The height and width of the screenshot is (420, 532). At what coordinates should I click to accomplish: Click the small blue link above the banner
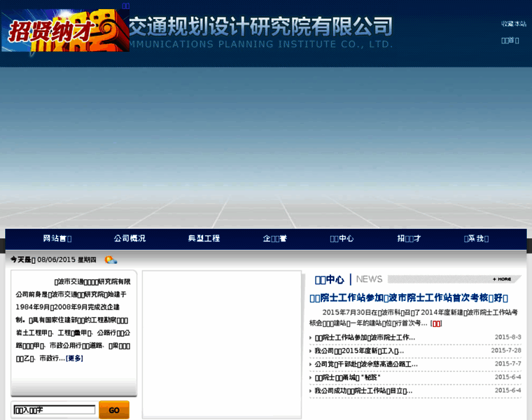click(126, 6)
